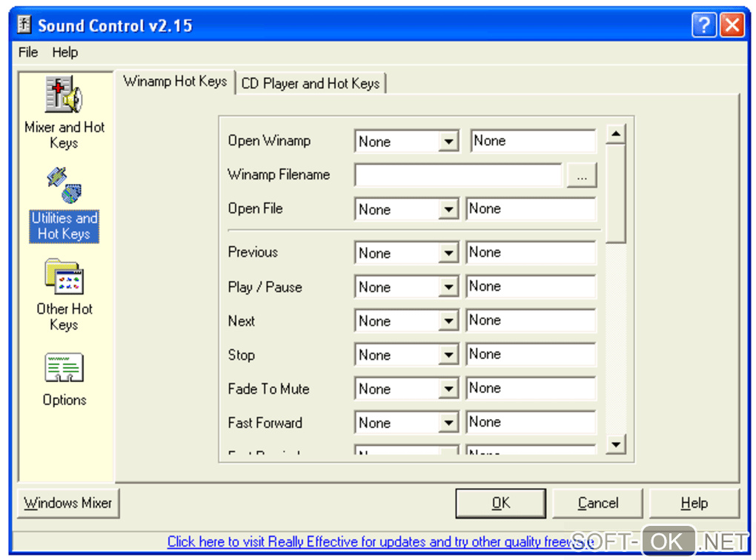Click the Open File hot key field
Screen dimensions: 756x560
tap(531, 209)
